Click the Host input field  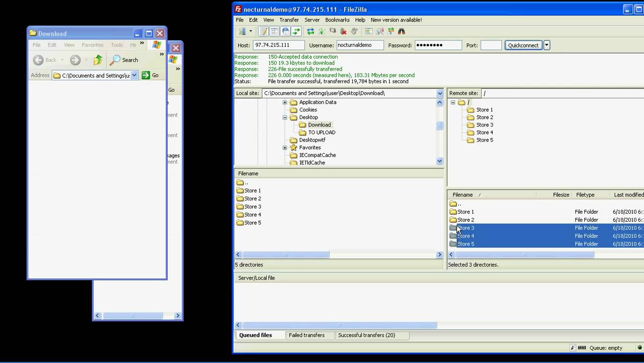(x=278, y=45)
